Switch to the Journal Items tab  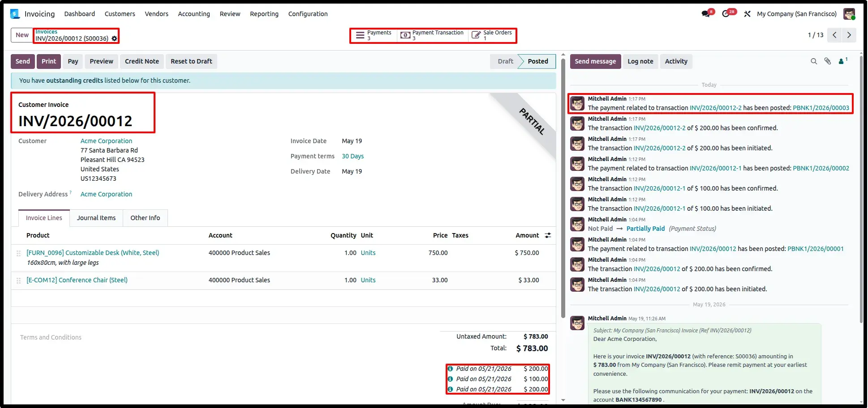pos(96,218)
